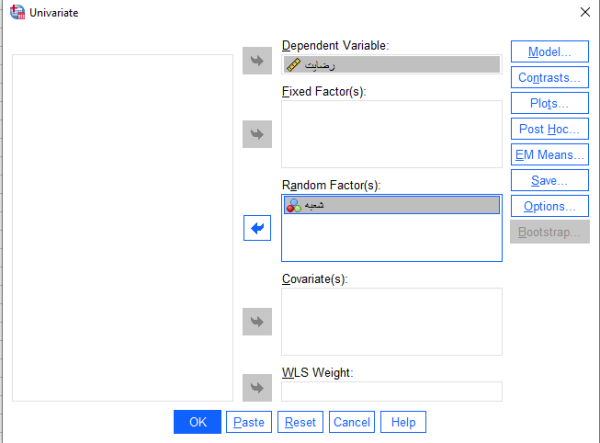Click the blue arrow to remove random factor
This screenshot has height=443, width=600.
pos(257,228)
